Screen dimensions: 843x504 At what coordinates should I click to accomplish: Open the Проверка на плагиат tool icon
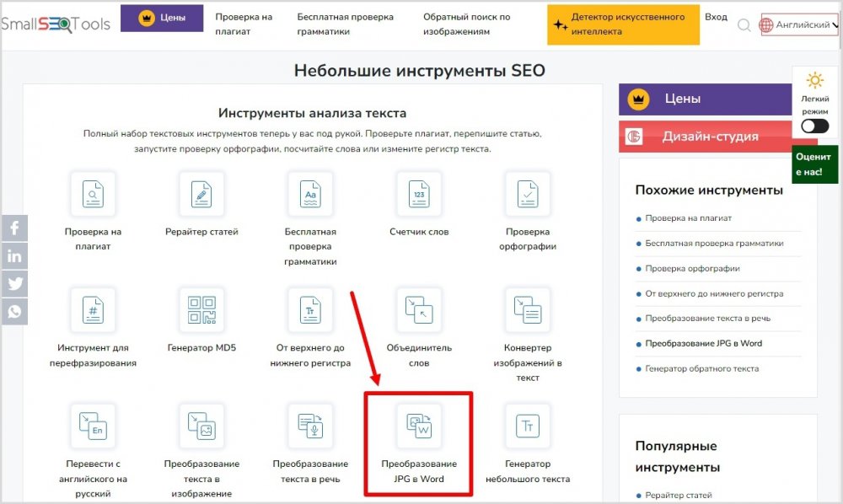(93, 194)
